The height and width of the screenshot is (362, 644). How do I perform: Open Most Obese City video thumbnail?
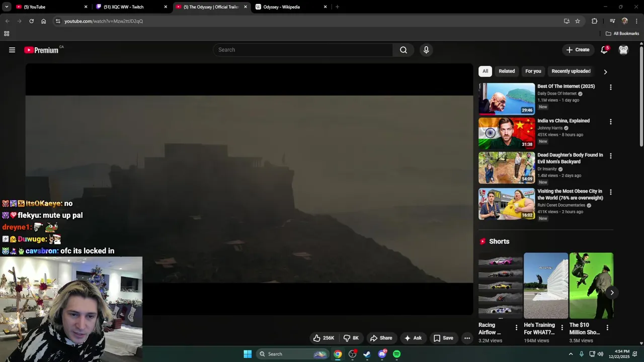pos(507,204)
